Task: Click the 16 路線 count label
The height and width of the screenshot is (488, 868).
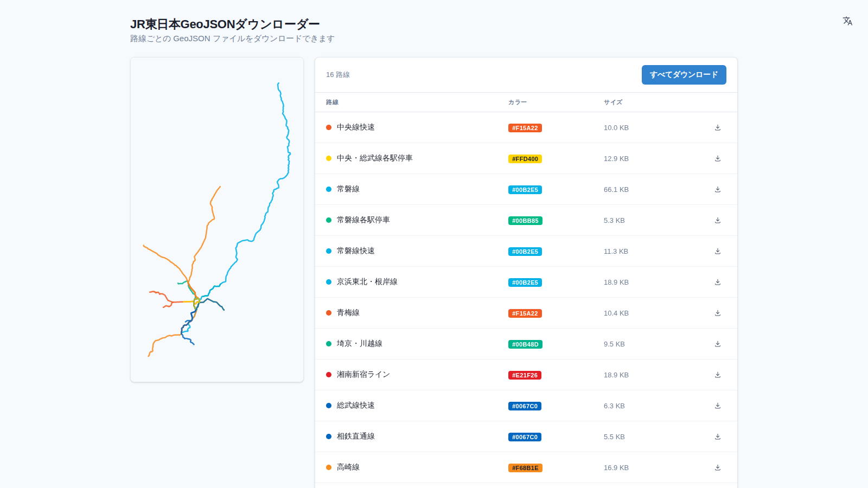Action: [338, 75]
